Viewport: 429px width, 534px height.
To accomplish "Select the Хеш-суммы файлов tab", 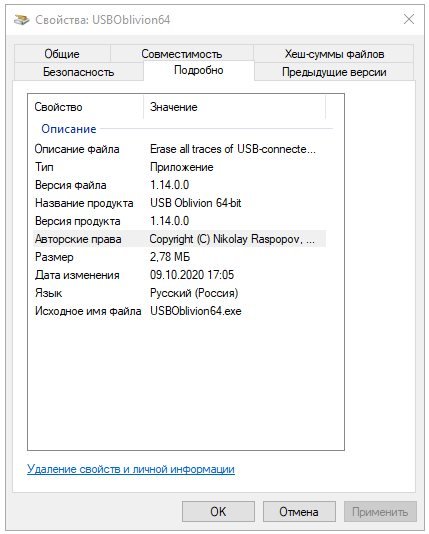I will [334, 54].
